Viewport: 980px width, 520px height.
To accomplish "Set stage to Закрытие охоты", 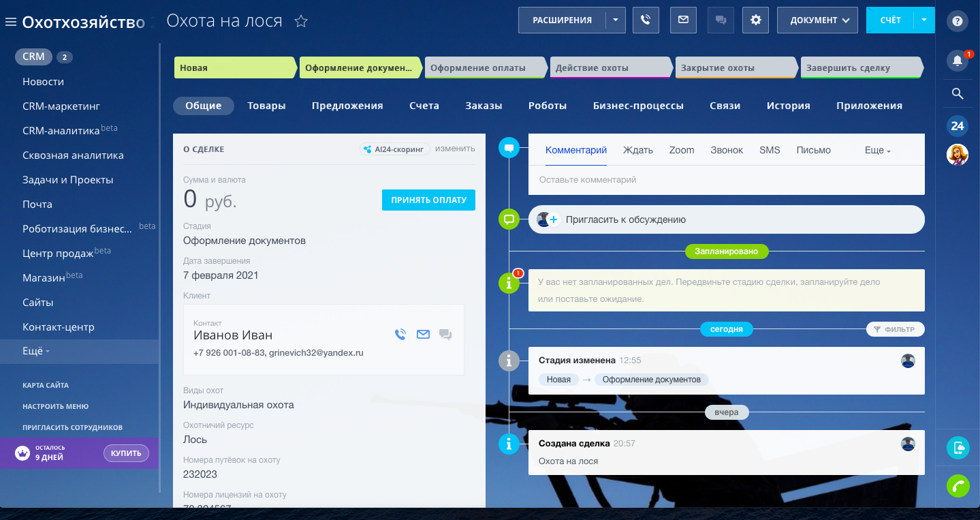I will (x=736, y=67).
